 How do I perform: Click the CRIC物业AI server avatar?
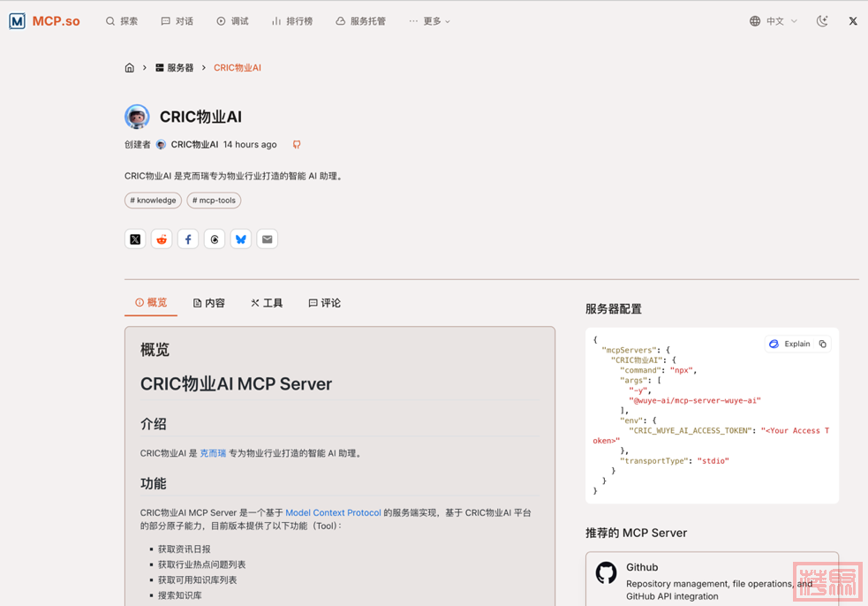coord(137,117)
